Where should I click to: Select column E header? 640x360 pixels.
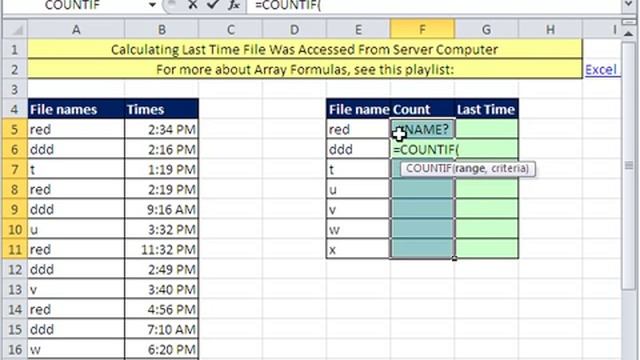[358, 29]
